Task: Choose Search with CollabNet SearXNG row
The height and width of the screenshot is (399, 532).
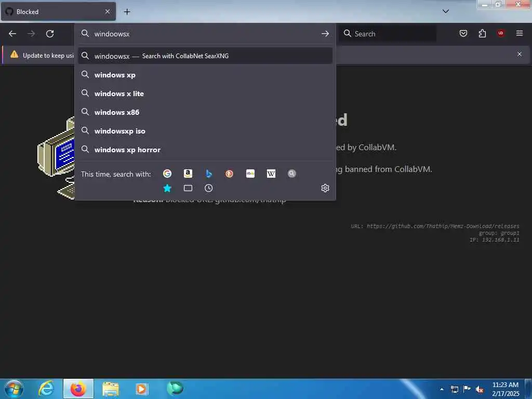Action: point(205,56)
